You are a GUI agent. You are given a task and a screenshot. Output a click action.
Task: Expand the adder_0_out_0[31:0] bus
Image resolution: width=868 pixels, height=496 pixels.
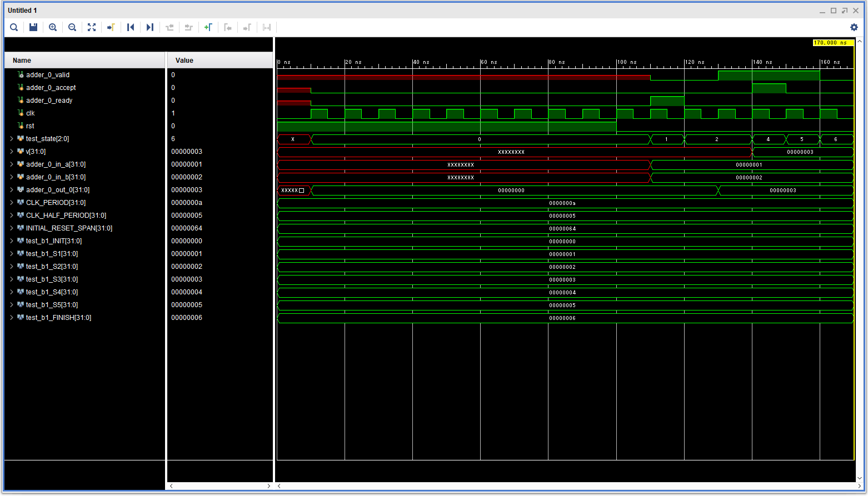click(x=12, y=189)
